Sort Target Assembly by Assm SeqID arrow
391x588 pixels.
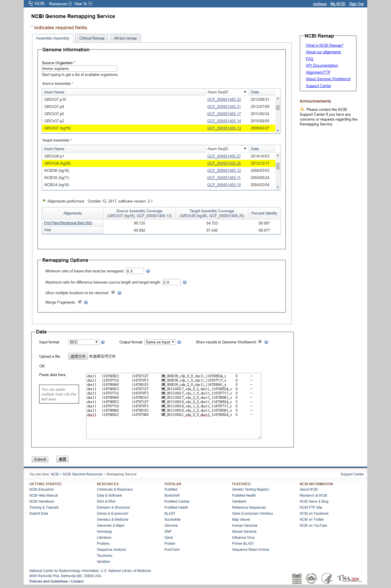245,149
